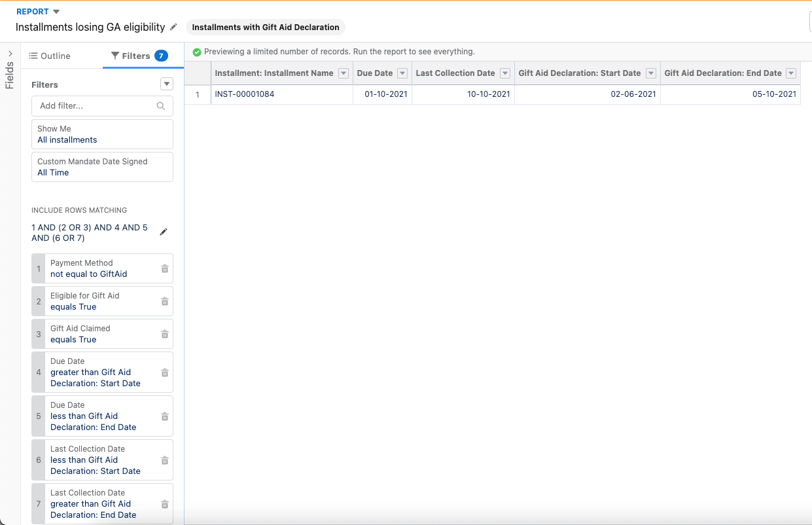Open Custom Mandate Date Signed filter
812x525 pixels.
click(x=102, y=167)
